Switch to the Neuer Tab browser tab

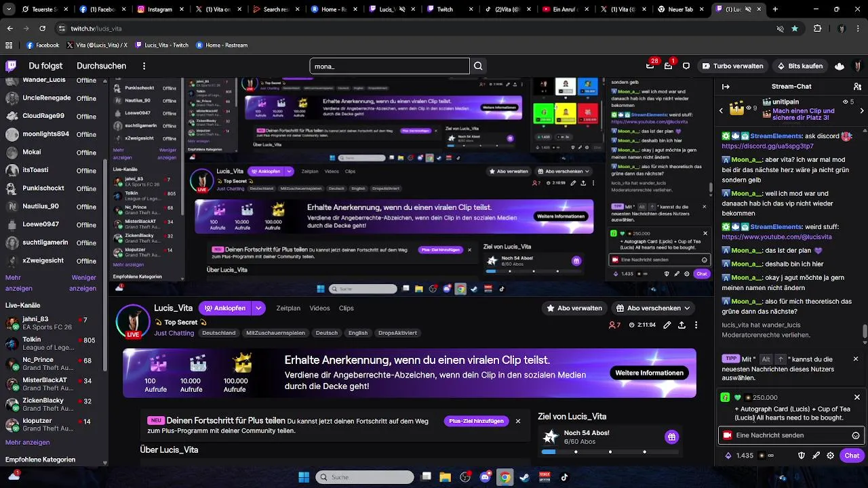pyautogui.click(x=682, y=9)
